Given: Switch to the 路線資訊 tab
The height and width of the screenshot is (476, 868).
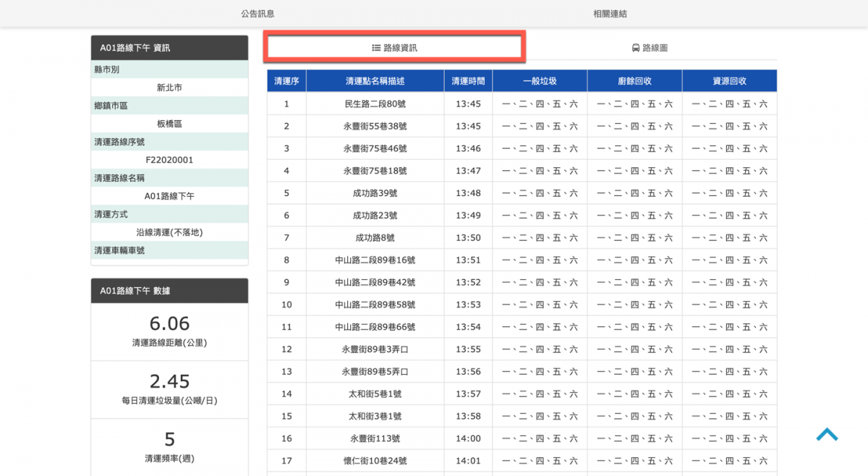Looking at the screenshot, I should [395, 48].
